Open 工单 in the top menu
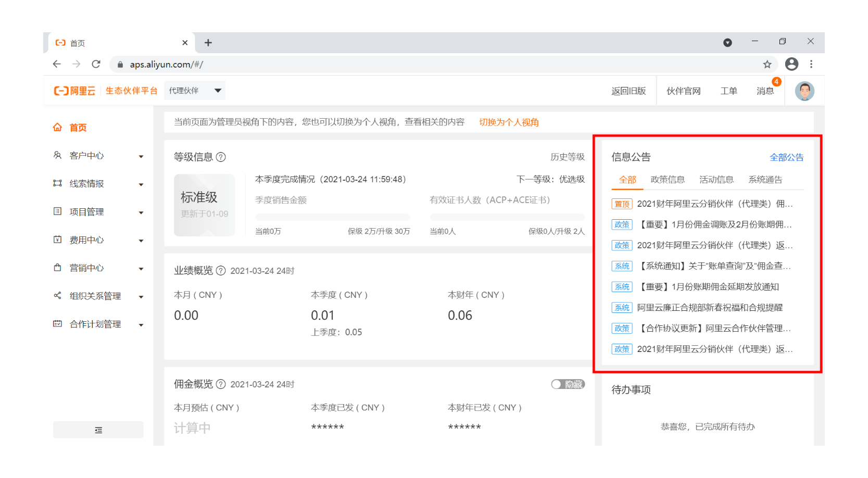The image size is (868, 478). coord(728,91)
